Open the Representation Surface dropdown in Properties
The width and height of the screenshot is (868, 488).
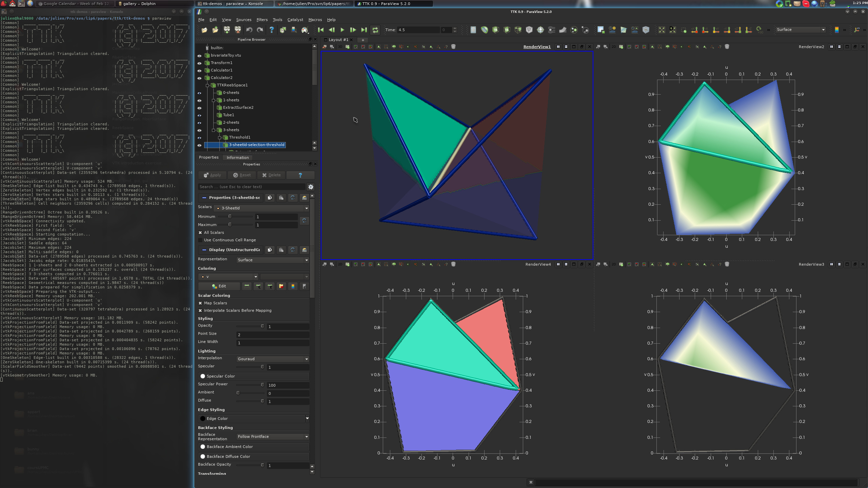[272, 260]
